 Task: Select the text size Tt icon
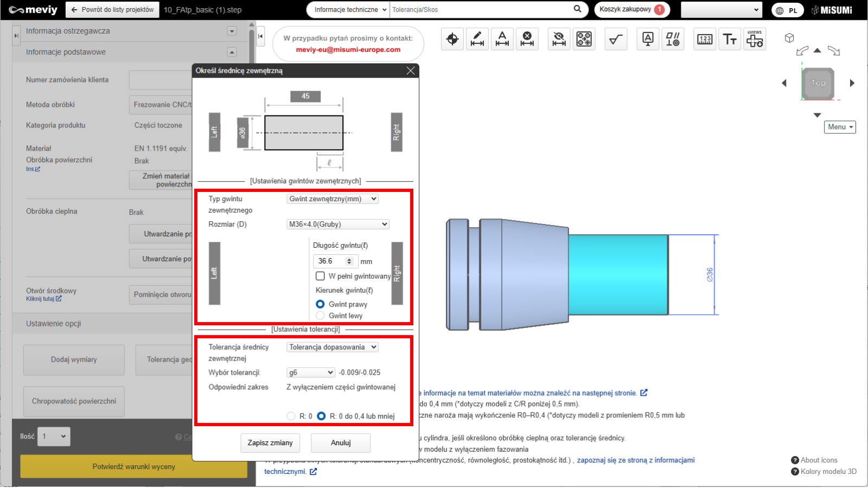[x=730, y=39]
